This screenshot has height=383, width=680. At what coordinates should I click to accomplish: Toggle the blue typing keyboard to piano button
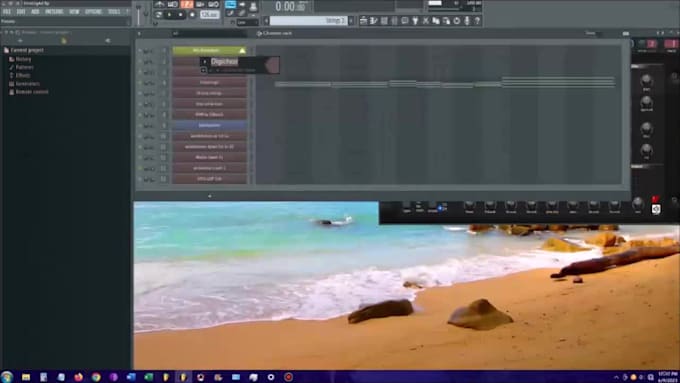coord(230,5)
